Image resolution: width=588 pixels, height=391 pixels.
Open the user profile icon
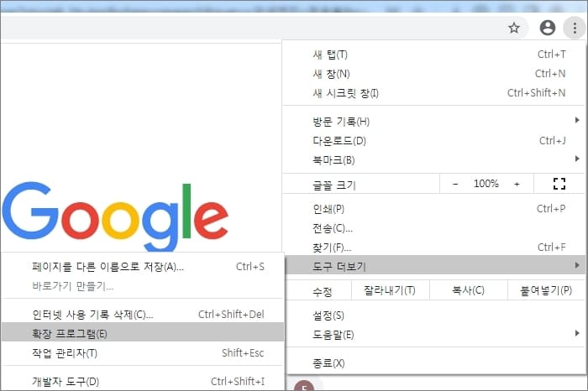pos(547,28)
